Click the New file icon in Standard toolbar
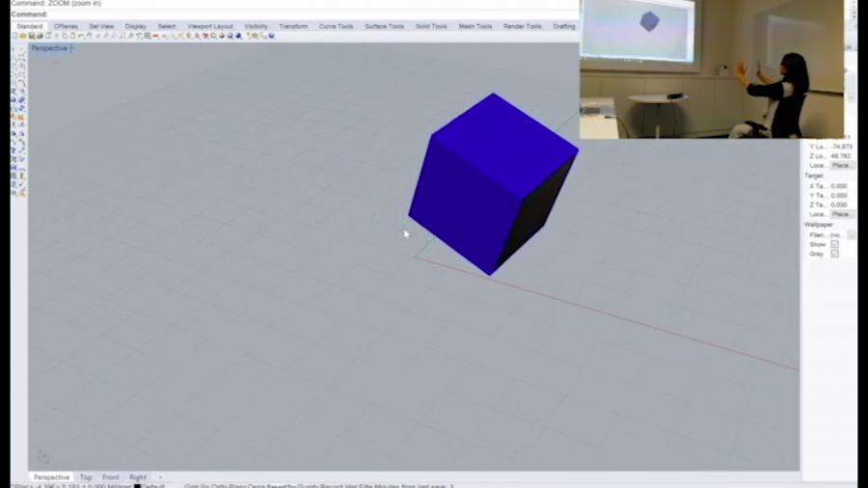This screenshot has width=868, height=488. click(14, 36)
